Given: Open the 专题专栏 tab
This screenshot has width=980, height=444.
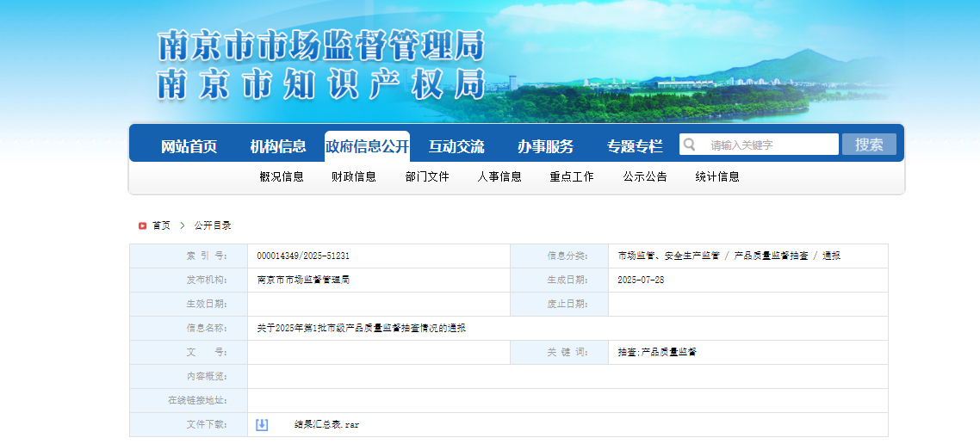Looking at the screenshot, I should [635, 147].
